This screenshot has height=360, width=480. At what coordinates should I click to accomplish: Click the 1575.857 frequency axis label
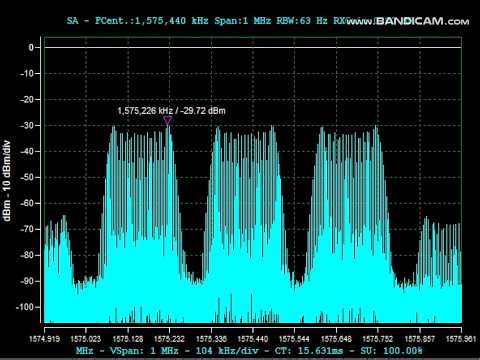pos(420,339)
